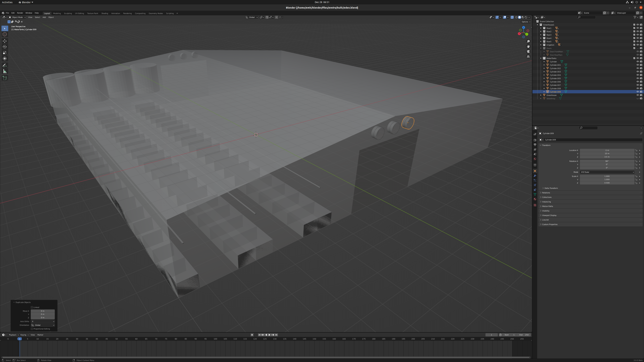
Task: Toggle the camera view icon
Action: pos(528,51)
